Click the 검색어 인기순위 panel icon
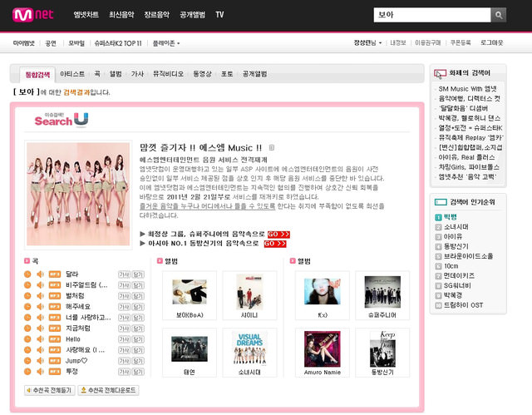Viewport: 532px width, 415px height. click(441, 202)
